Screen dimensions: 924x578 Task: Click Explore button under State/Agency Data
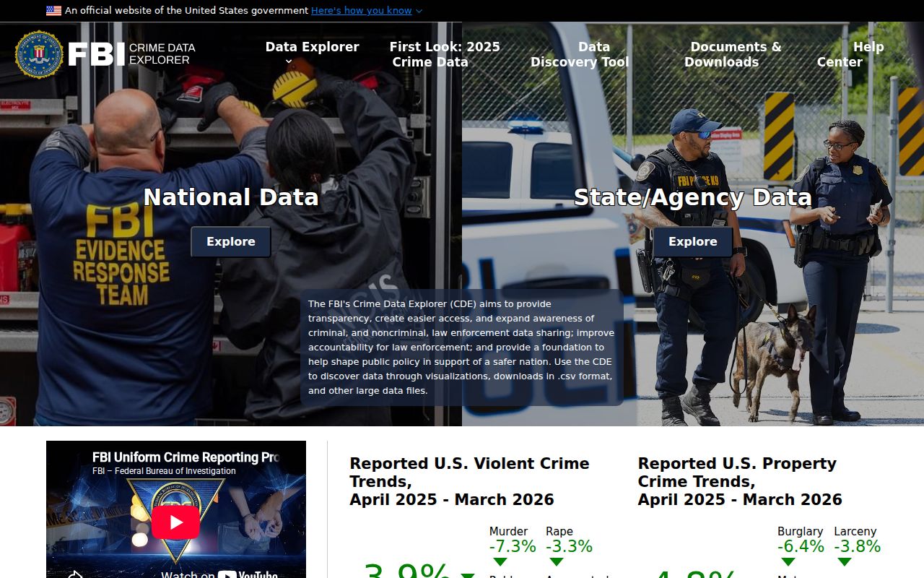pyautogui.click(x=693, y=242)
